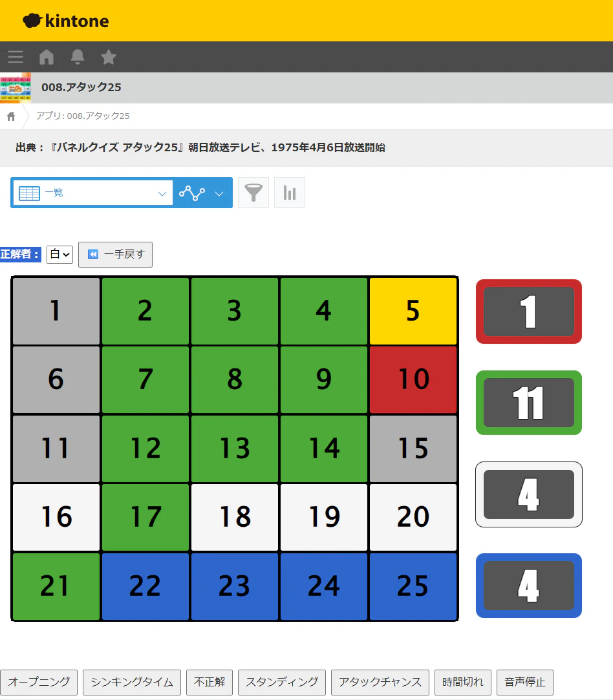Select center panel 13

[235, 449]
